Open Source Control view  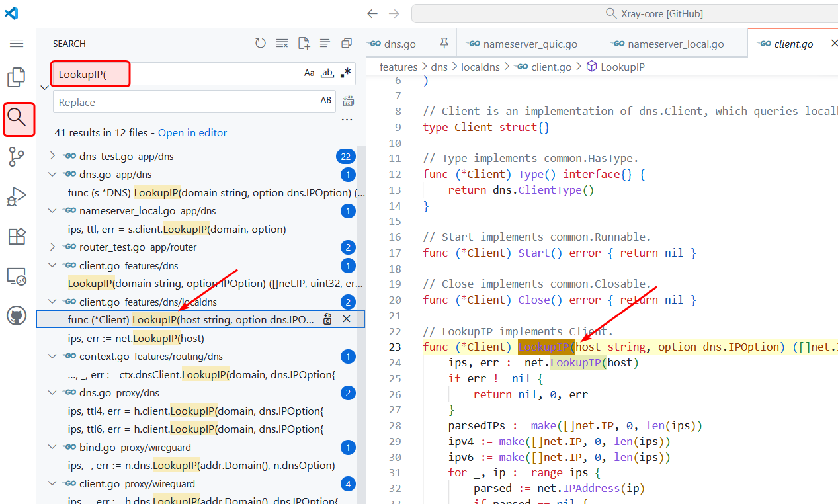17,157
